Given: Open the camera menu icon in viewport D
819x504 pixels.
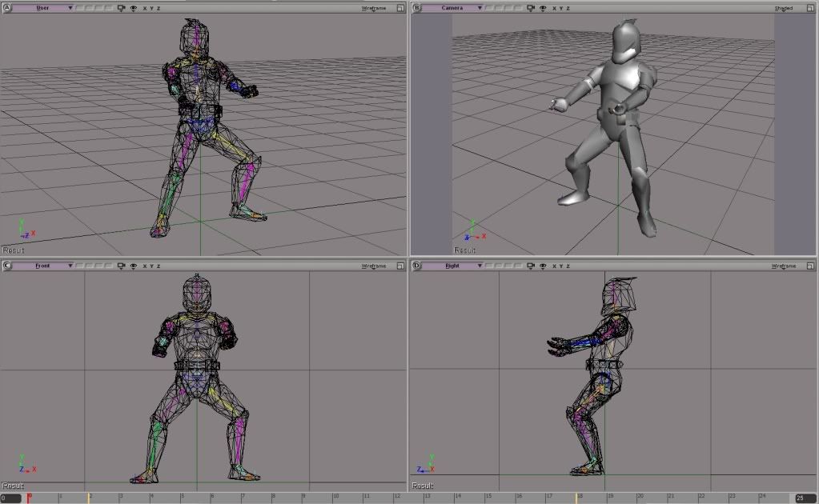Looking at the screenshot, I should point(532,266).
